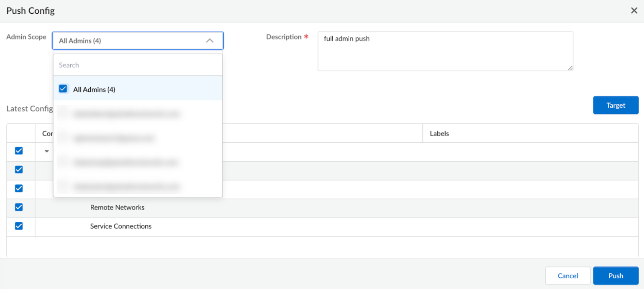Untick the Remote Networks checkbox
This screenshot has height=289, width=644.
(19, 207)
